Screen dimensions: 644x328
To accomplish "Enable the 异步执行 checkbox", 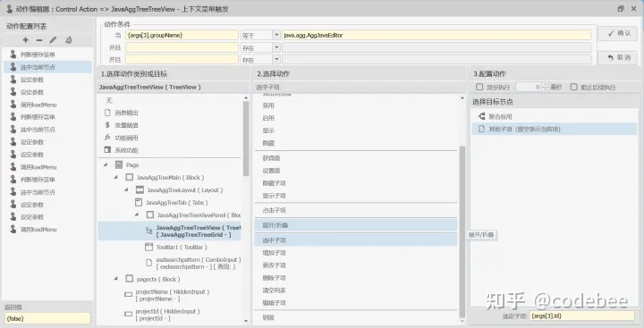I will 479,87.
